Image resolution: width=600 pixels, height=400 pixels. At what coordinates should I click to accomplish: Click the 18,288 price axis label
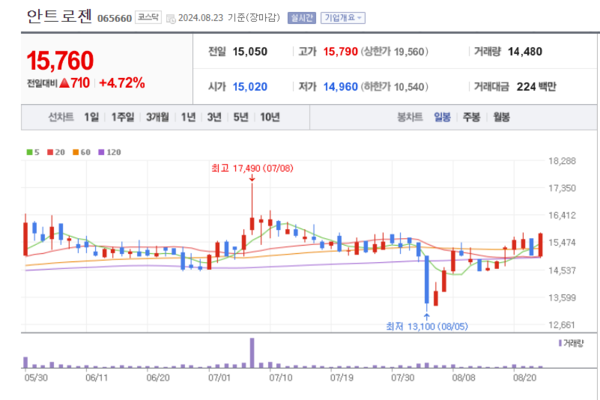click(562, 161)
